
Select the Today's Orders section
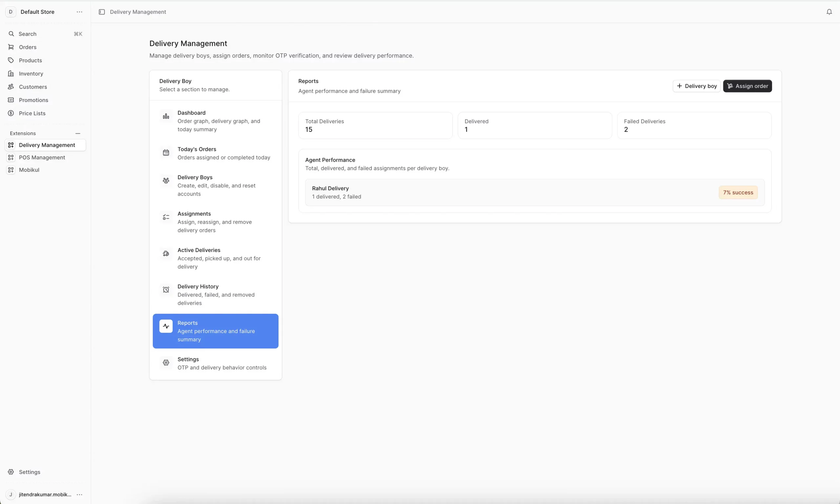click(216, 153)
